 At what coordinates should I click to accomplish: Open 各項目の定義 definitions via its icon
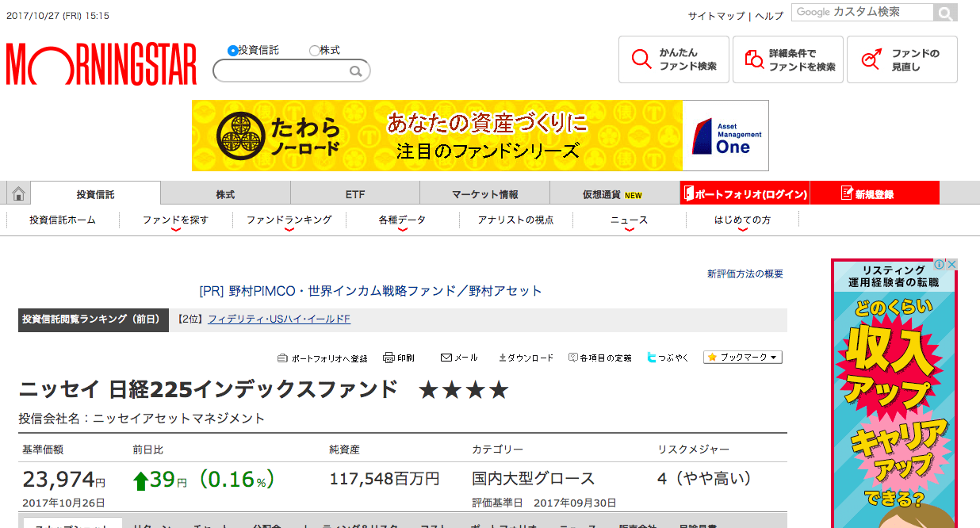pos(572,357)
